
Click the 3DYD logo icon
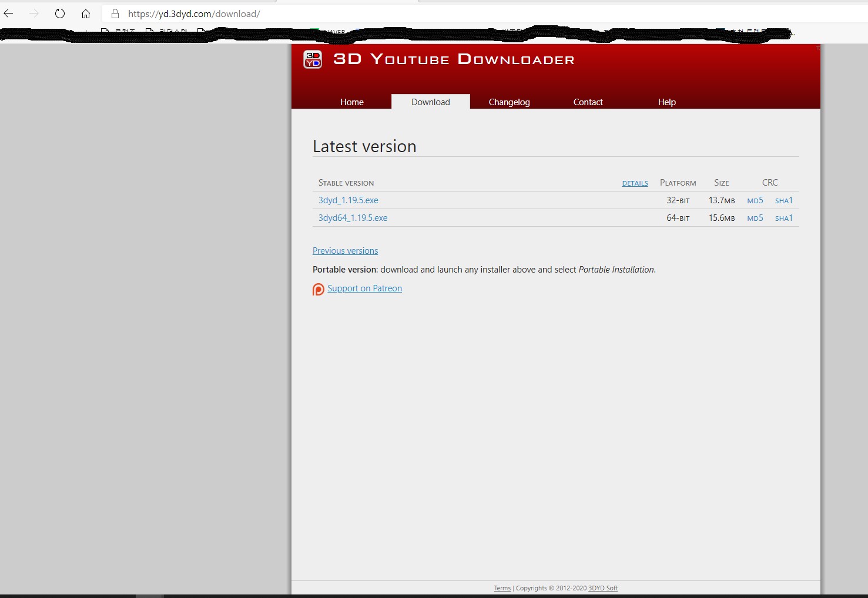click(313, 59)
